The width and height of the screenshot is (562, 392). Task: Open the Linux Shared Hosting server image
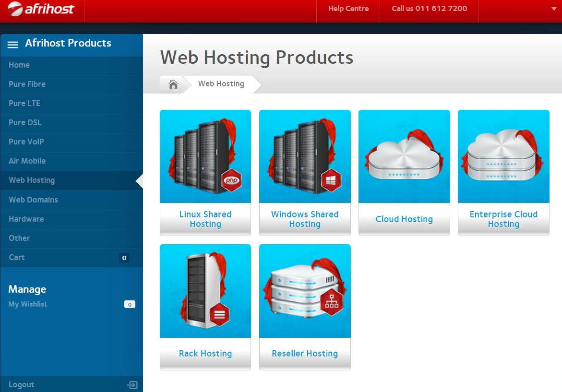(x=205, y=156)
